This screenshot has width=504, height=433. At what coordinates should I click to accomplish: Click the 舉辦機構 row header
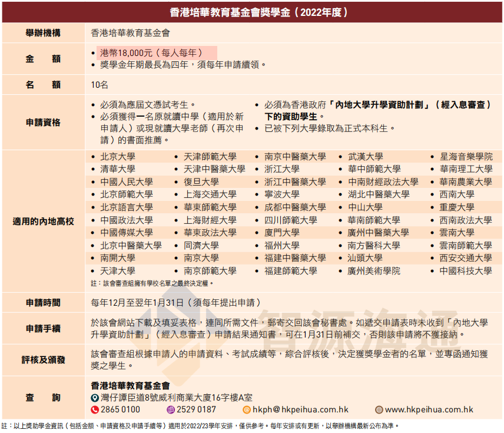tap(44, 33)
